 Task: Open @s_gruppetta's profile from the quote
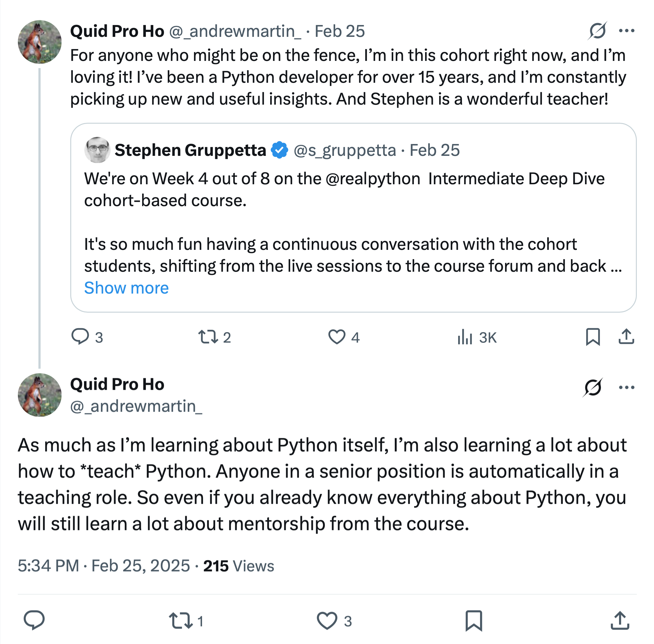click(345, 150)
